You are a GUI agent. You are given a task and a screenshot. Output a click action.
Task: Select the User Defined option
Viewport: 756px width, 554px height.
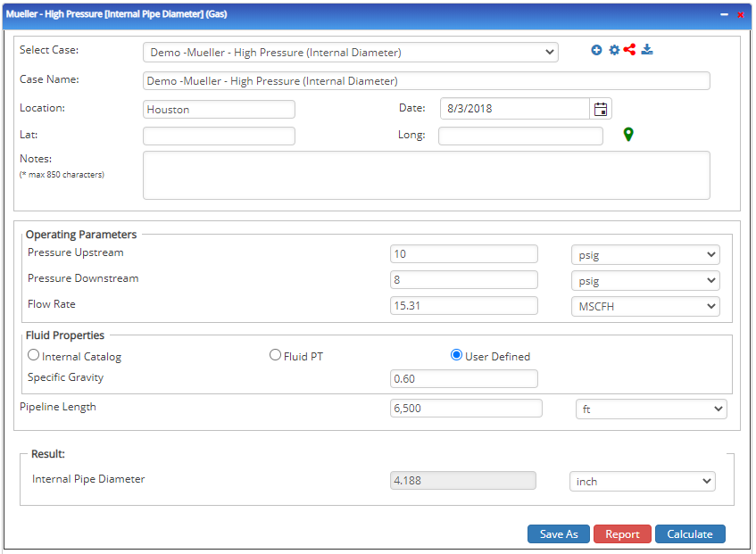pyautogui.click(x=455, y=354)
